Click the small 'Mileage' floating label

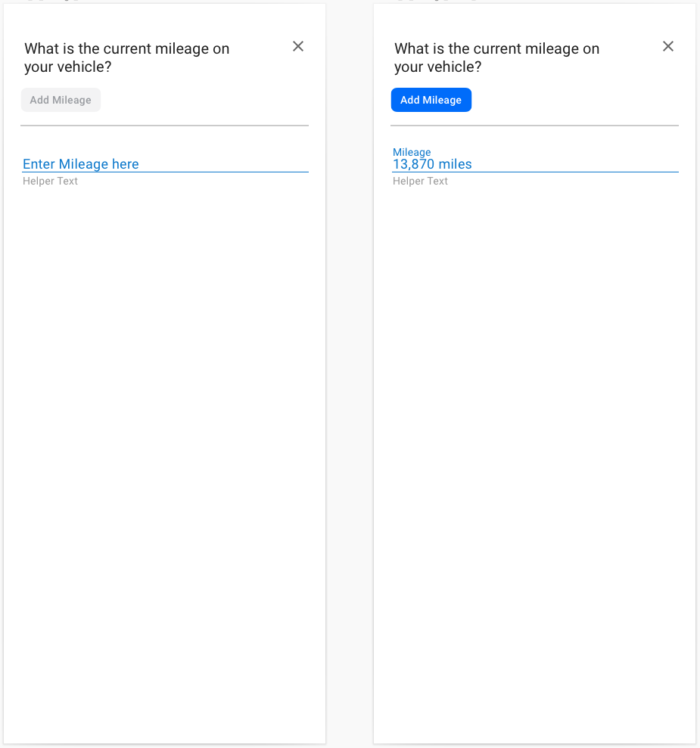pyautogui.click(x=412, y=152)
